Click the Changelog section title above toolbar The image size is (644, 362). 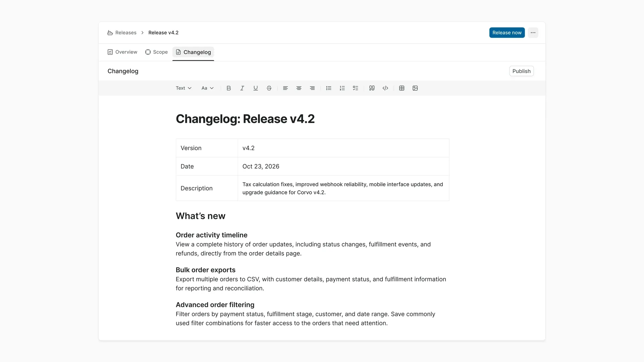(x=123, y=71)
